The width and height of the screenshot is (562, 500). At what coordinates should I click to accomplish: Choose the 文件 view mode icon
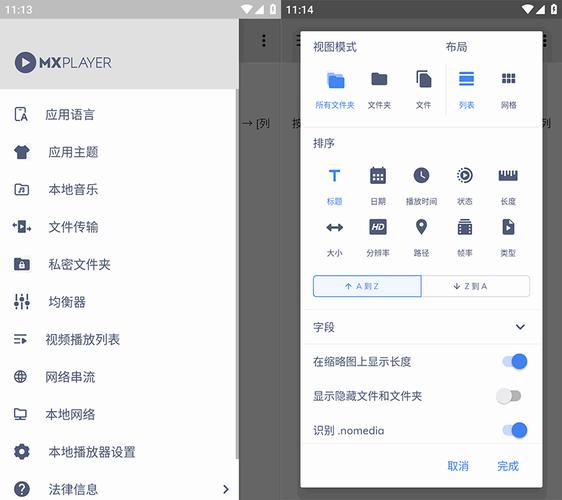point(423,79)
